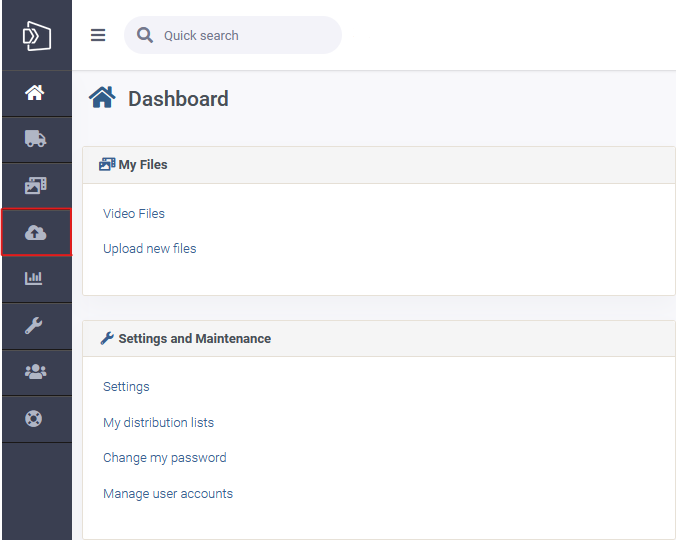Open the Upload new files link
Viewport: 676px width, 540px height.
click(150, 249)
